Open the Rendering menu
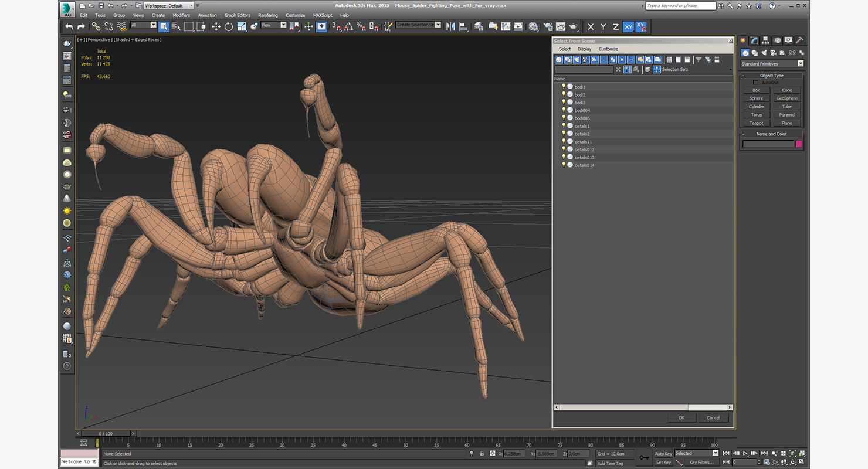 pos(268,15)
